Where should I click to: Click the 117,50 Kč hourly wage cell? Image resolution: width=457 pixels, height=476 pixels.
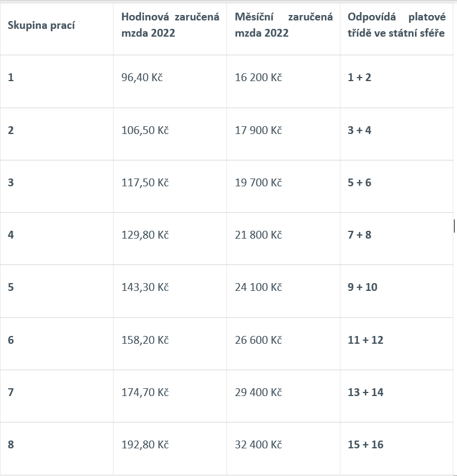coord(145,182)
